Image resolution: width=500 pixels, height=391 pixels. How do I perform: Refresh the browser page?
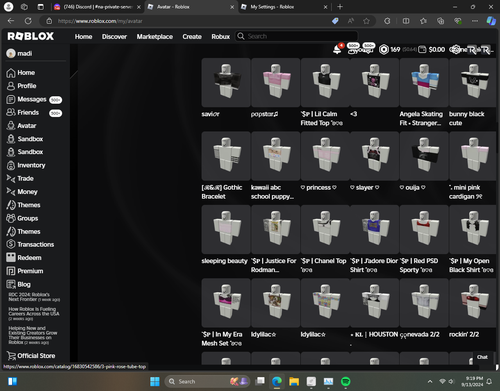[x=28, y=21]
